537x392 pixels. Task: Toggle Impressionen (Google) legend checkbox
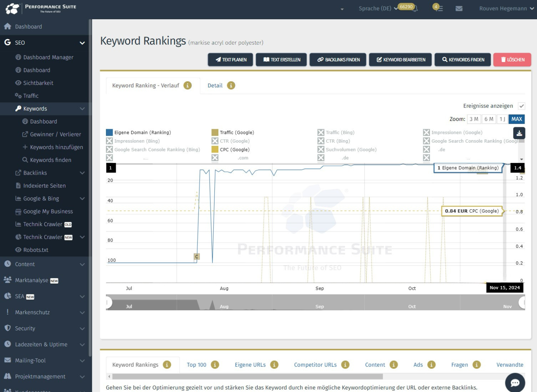[426, 132]
